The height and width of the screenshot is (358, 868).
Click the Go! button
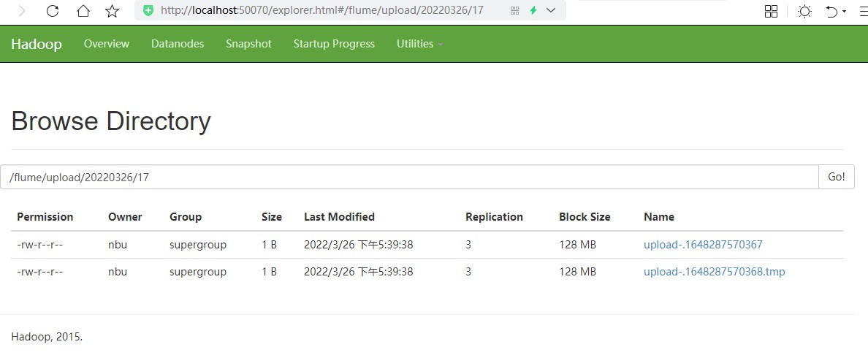pos(837,177)
